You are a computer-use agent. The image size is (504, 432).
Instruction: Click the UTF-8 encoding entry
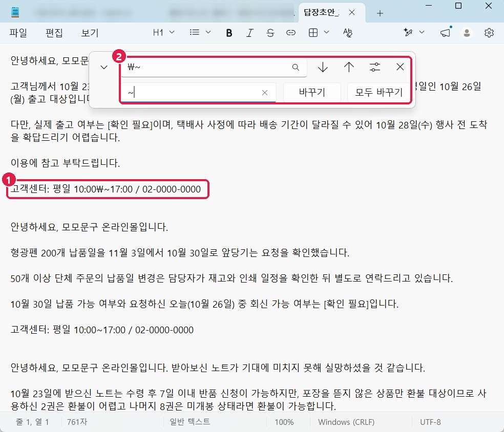430,422
